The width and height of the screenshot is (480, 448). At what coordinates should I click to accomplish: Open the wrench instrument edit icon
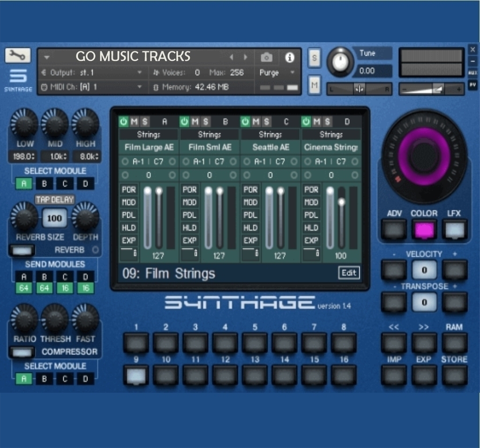pyautogui.click(x=18, y=55)
